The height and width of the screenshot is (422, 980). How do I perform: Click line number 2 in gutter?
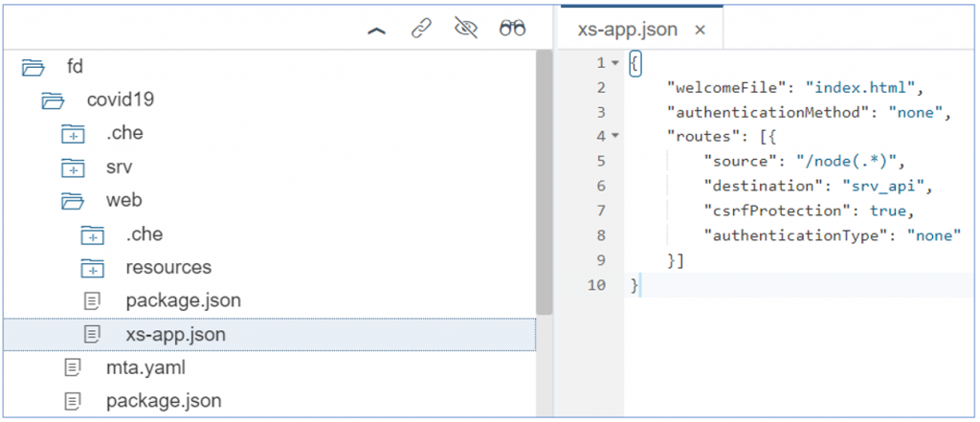(601, 87)
